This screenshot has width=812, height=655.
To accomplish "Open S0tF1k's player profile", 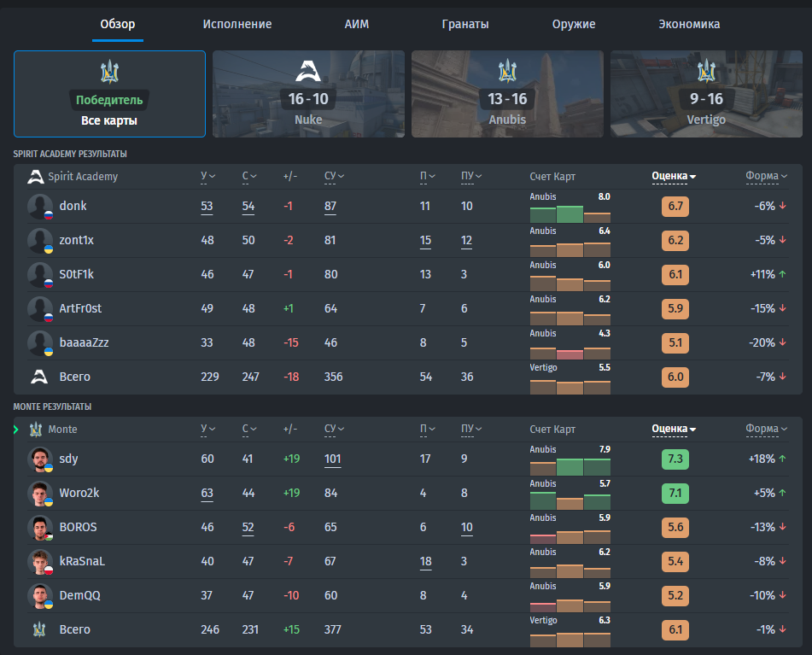I will coord(77,274).
